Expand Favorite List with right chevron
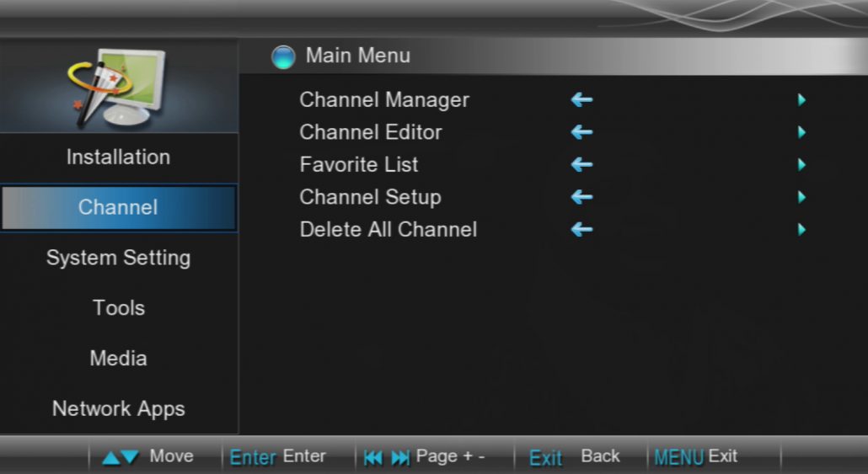 coord(801,165)
